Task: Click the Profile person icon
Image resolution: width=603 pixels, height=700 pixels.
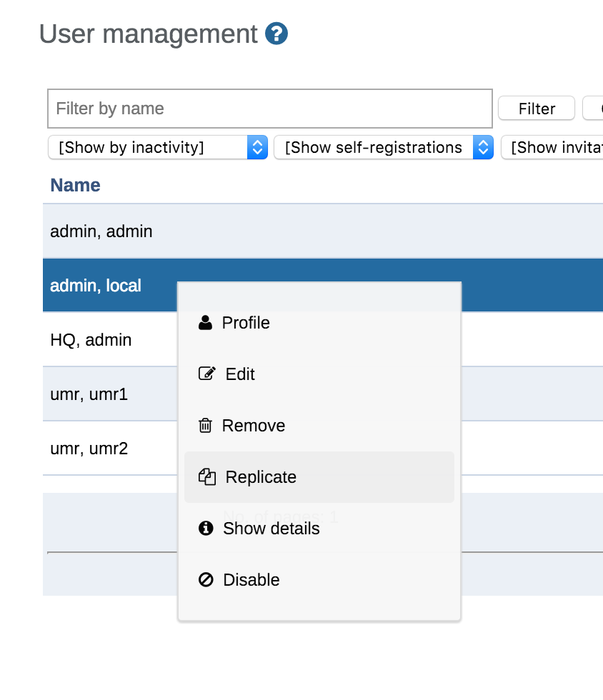Action: 206,323
